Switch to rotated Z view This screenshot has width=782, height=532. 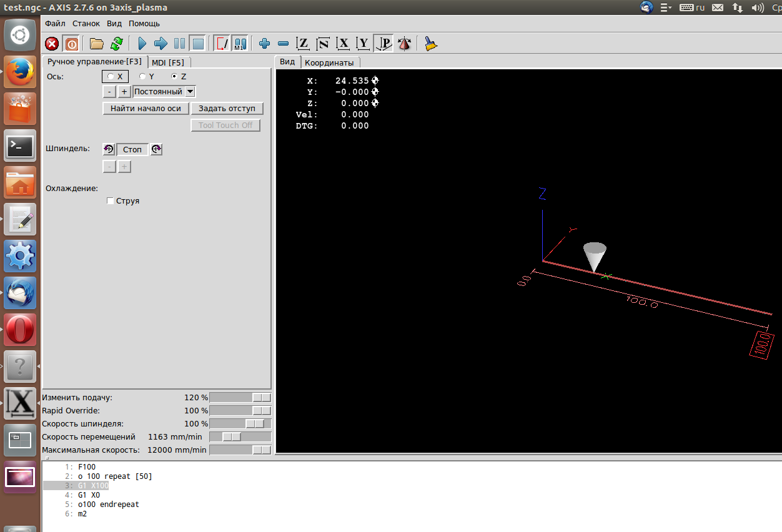point(323,44)
